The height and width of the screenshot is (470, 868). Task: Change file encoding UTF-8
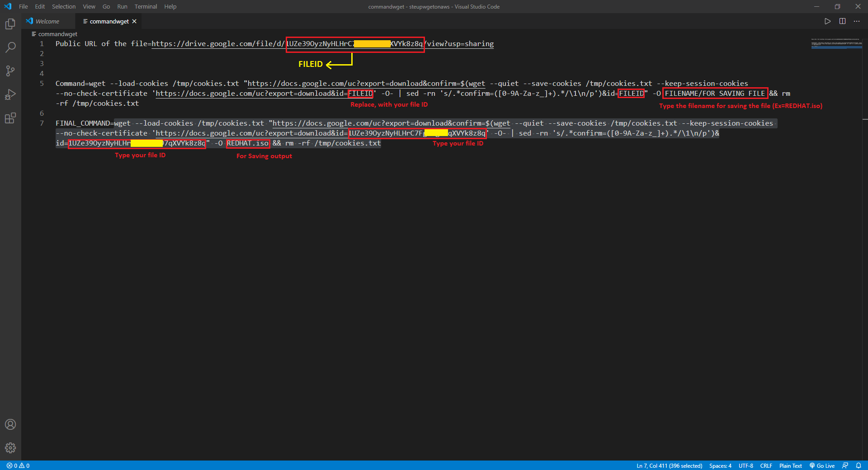[746, 465]
